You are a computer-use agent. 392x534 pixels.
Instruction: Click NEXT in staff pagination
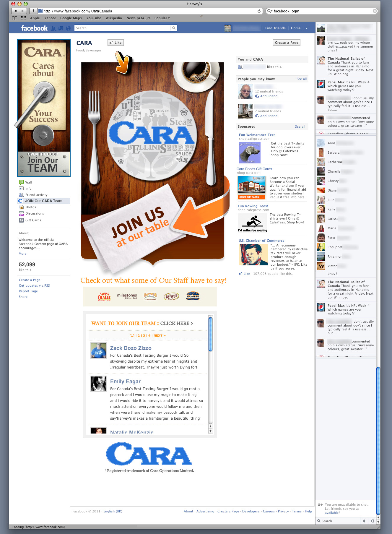tap(160, 335)
